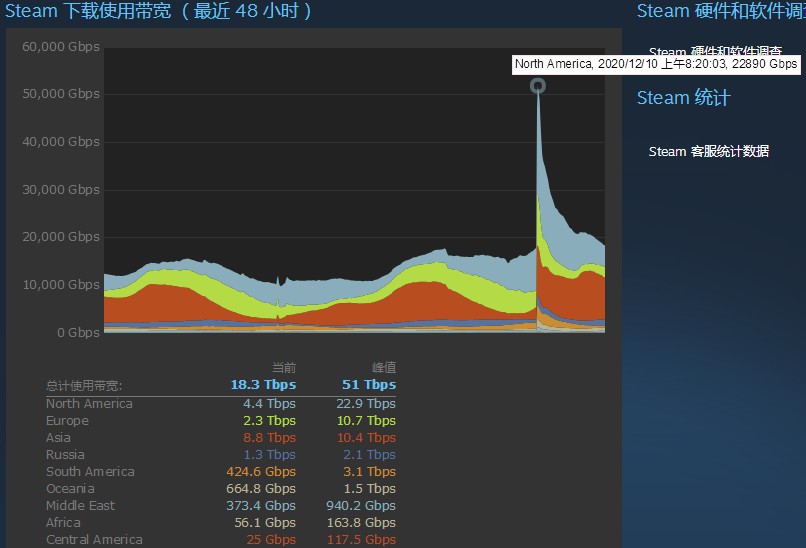Click Russia current value 1.3 Tbps

tap(269, 454)
